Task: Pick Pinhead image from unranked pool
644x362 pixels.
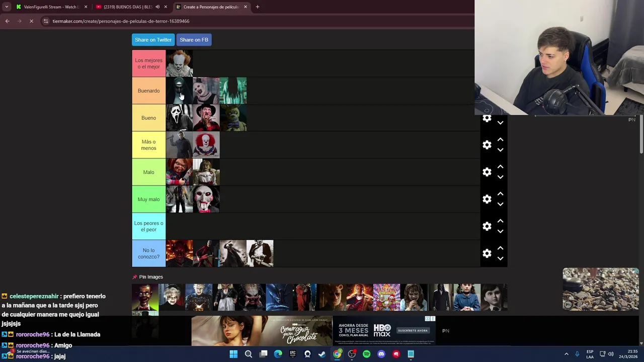Action: [199, 297]
